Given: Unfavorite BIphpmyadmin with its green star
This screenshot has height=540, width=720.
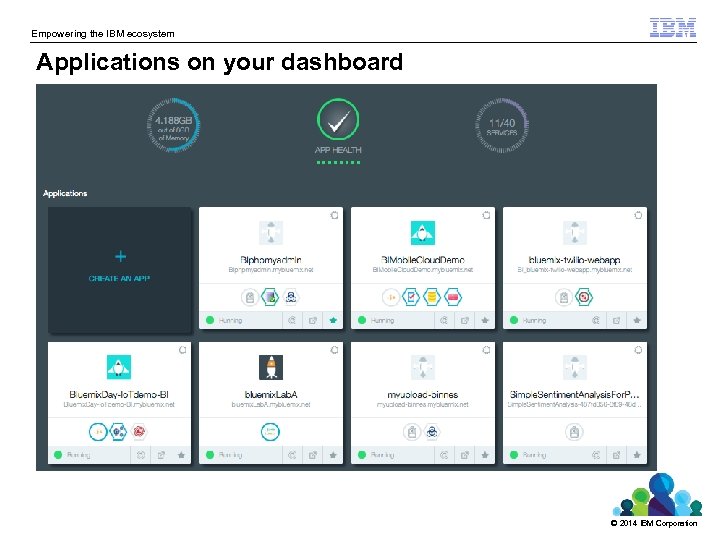Looking at the screenshot, I should pos(333,320).
